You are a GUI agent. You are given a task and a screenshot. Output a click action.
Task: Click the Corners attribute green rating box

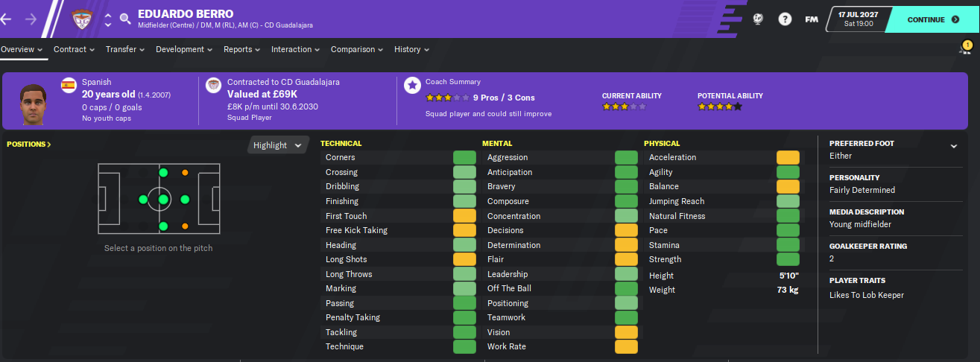pyautogui.click(x=464, y=157)
